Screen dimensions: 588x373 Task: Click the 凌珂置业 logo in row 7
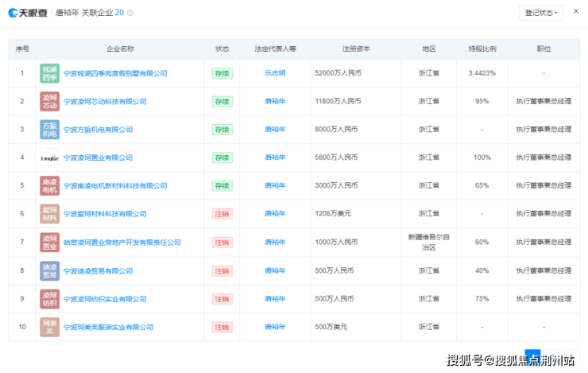(49, 243)
